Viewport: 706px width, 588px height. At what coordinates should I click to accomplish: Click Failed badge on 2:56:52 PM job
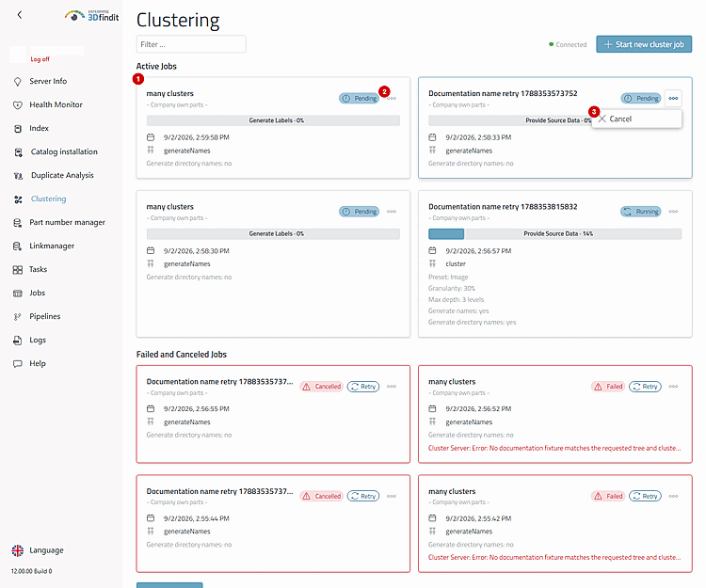pyautogui.click(x=608, y=387)
